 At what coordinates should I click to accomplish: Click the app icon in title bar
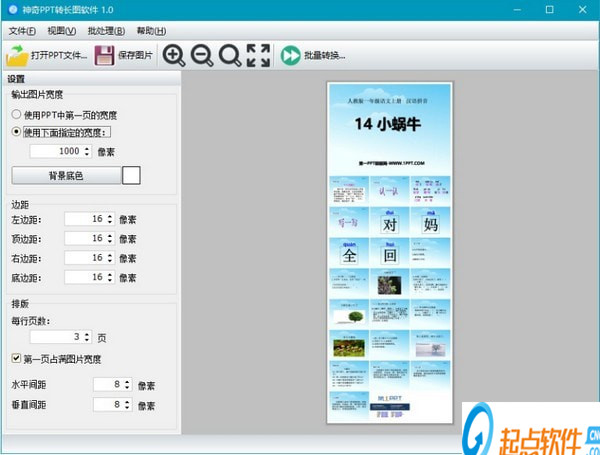point(10,9)
